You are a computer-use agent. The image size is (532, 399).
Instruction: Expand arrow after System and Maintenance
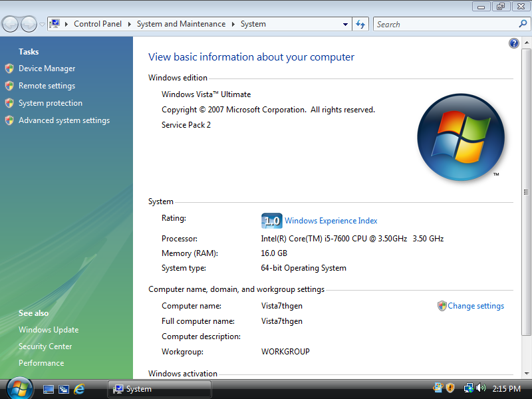(233, 24)
